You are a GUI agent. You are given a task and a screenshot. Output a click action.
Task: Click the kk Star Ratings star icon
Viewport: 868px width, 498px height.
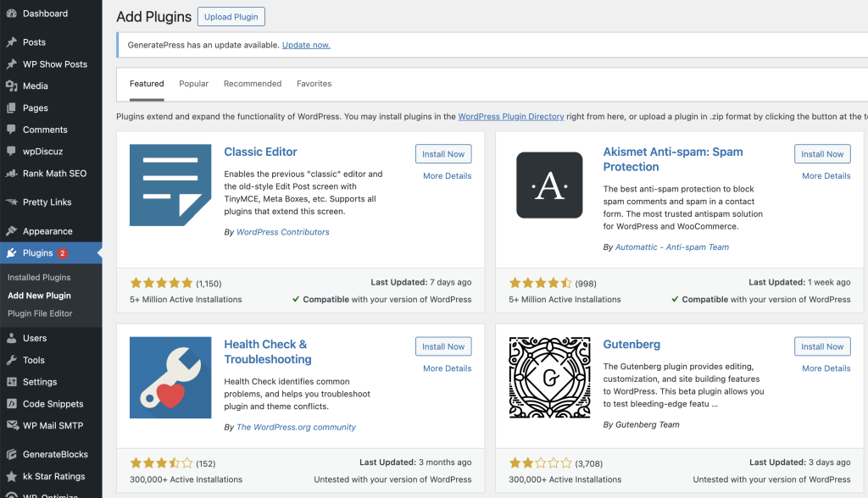[11, 477]
